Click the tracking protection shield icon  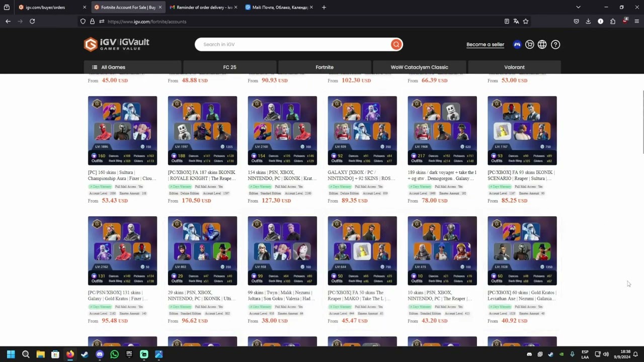click(x=83, y=22)
